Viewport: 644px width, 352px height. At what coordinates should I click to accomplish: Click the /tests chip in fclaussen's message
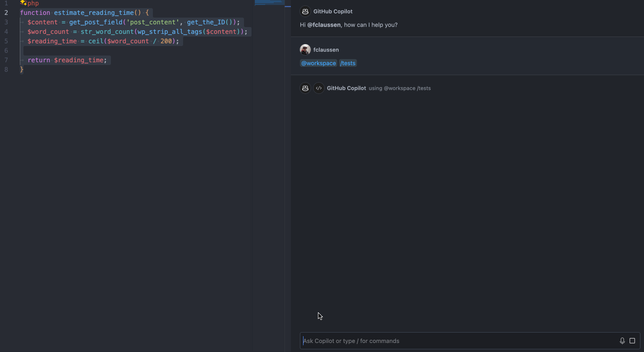click(x=348, y=63)
